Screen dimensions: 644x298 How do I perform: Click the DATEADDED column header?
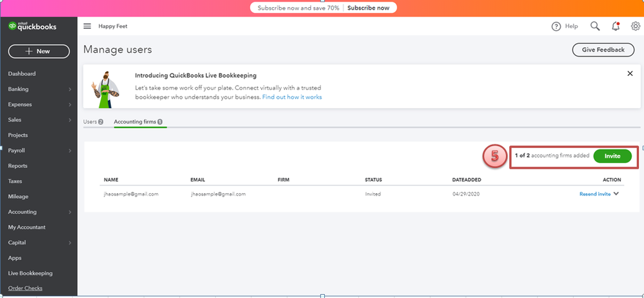coord(467,180)
